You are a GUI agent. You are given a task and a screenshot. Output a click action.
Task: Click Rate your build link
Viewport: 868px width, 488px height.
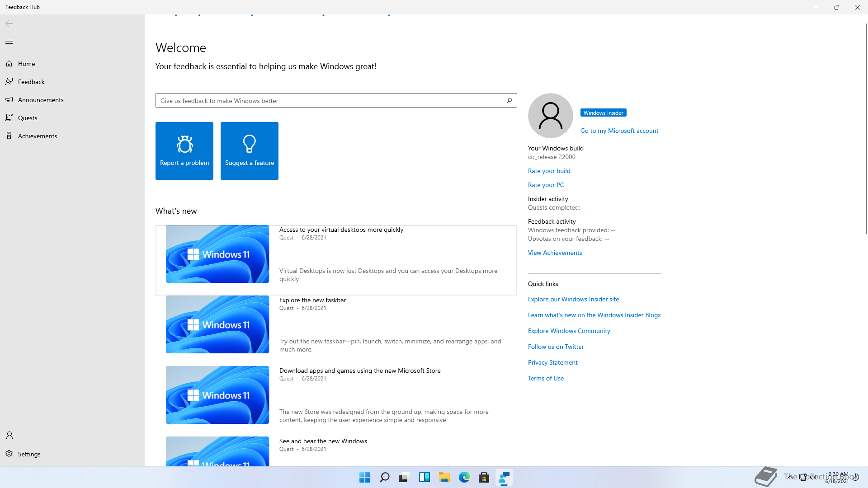click(x=549, y=171)
